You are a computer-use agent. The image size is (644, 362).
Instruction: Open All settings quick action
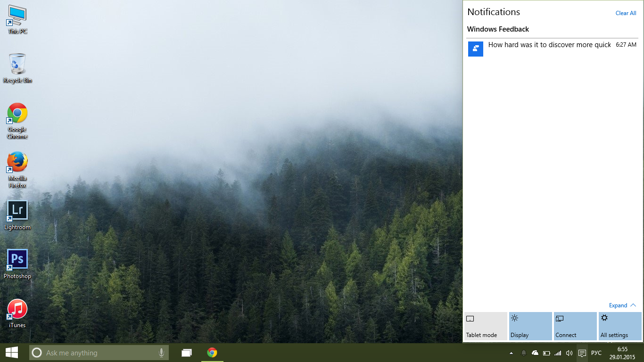point(620,326)
